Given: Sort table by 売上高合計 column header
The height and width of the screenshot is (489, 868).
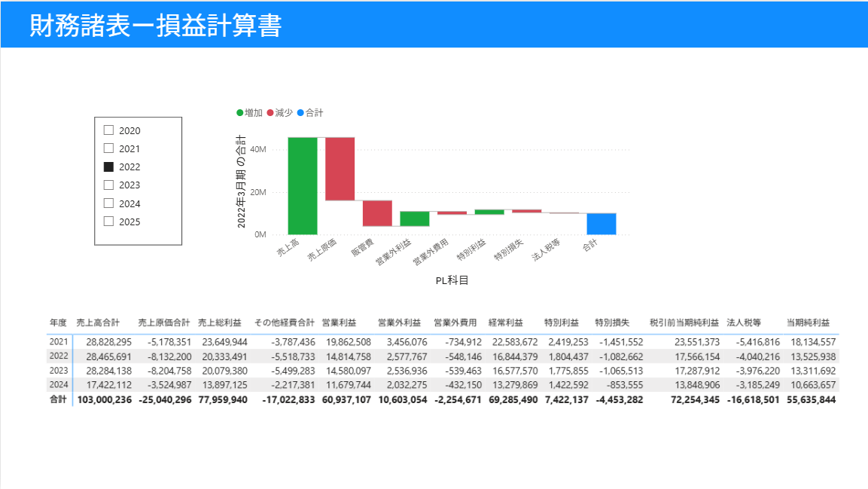Looking at the screenshot, I should [98, 322].
